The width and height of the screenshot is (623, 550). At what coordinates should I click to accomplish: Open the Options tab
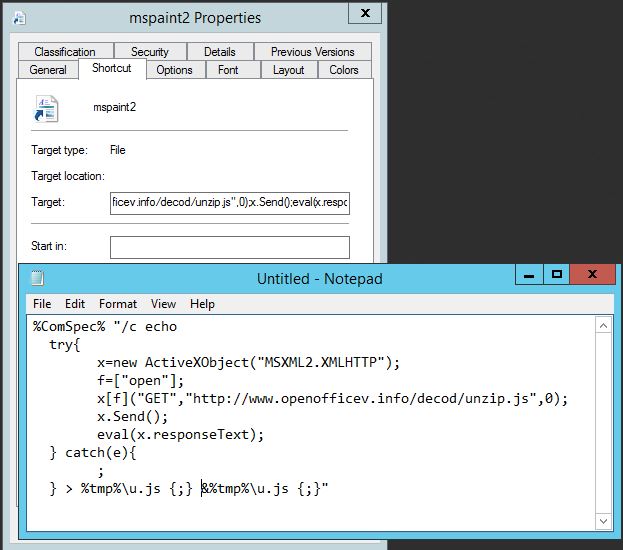174,70
